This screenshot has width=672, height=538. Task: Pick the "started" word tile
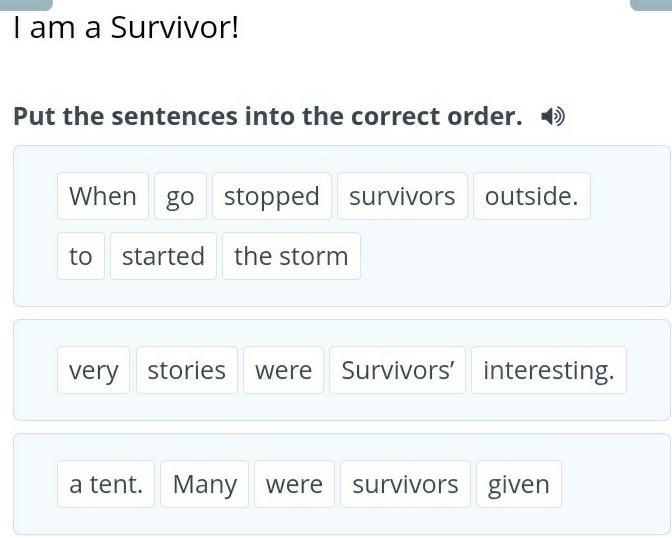163,256
